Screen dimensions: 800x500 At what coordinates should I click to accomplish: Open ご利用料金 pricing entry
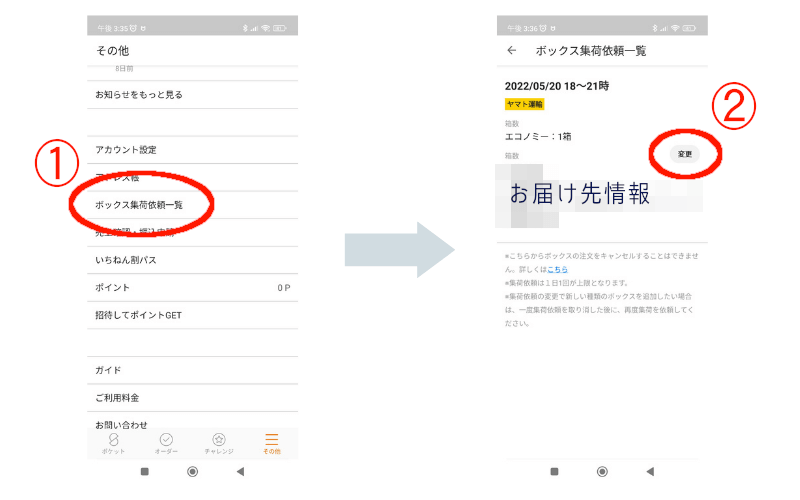(x=117, y=398)
